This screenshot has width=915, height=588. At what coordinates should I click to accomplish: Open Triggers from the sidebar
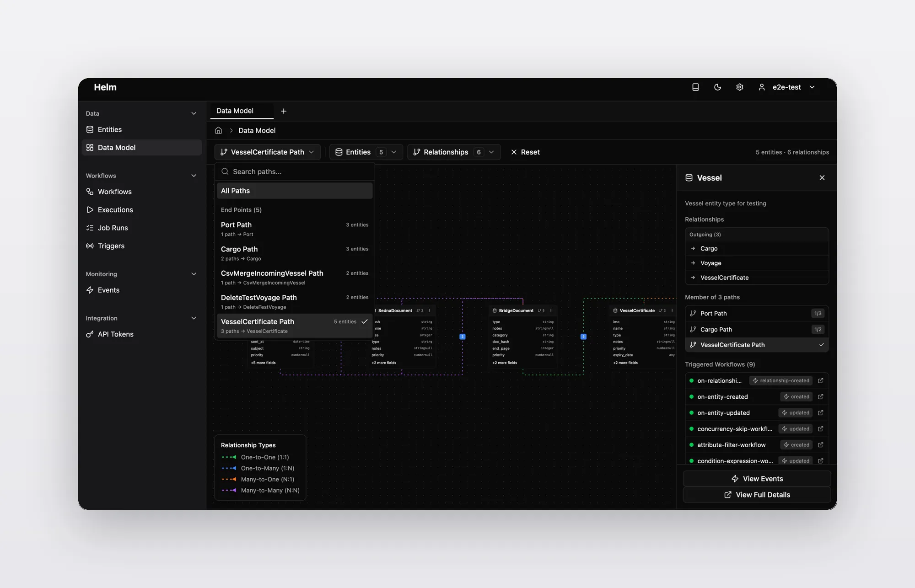click(142, 246)
